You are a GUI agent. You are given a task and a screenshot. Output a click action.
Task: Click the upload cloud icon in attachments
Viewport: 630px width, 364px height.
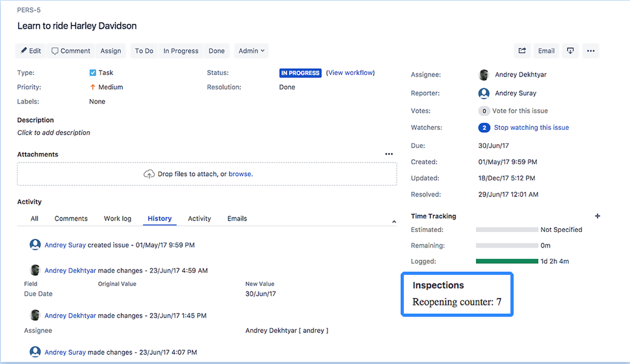point(149,174)
